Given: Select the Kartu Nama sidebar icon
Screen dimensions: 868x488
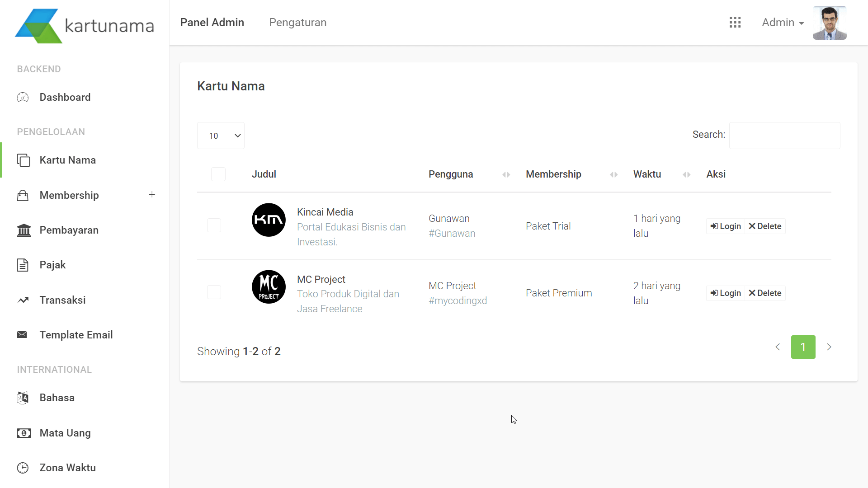Looking at the screenshot, I should tap(23, 160).
